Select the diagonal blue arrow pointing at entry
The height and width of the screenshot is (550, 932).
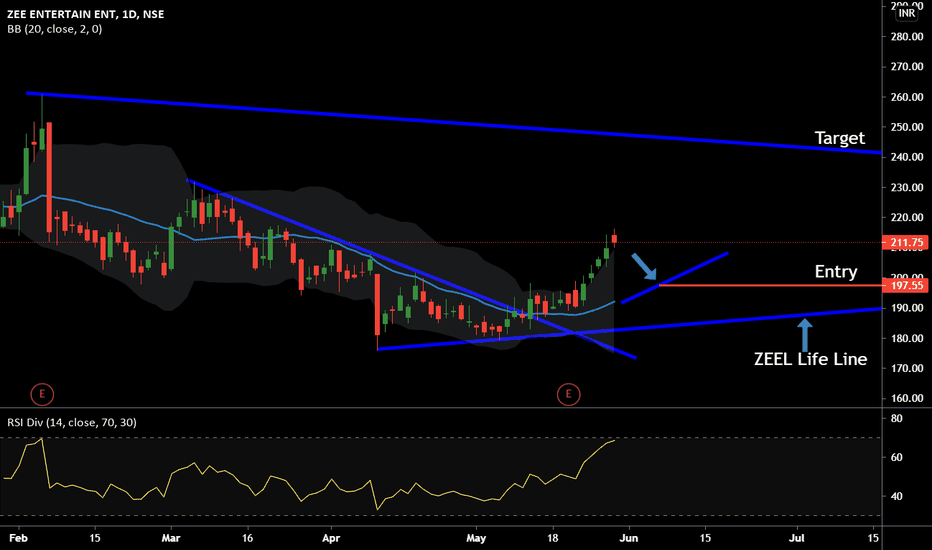tap(644, 266)
